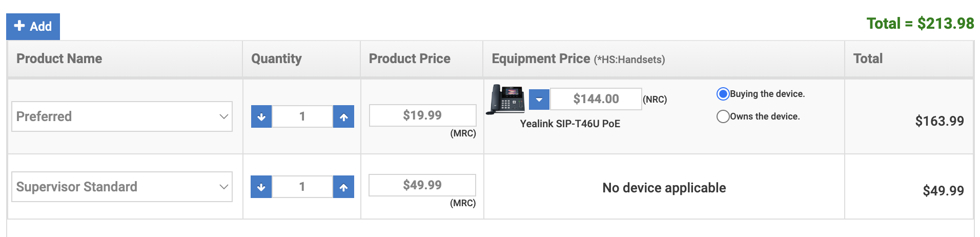Click the $49.99 product price field

pyautogui.click(x=422, y=185)
